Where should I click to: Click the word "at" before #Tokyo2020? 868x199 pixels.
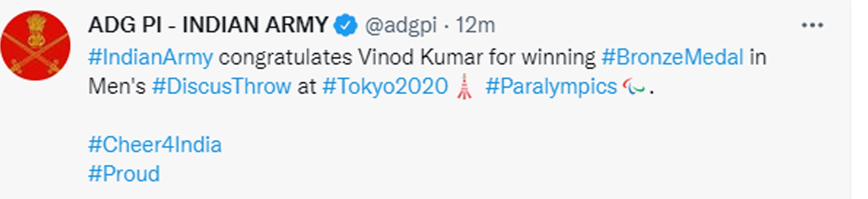pos(306,87)
